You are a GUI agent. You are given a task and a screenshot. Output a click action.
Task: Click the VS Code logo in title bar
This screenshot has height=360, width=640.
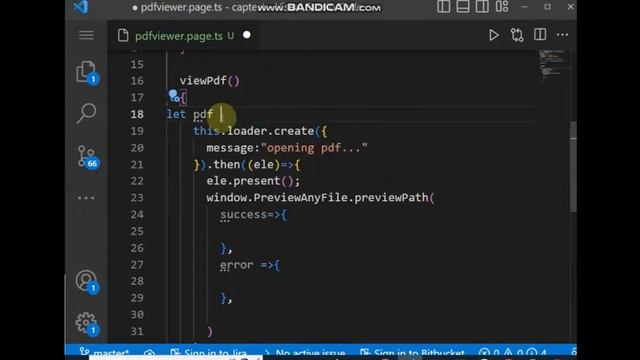(x=80, y=7)
